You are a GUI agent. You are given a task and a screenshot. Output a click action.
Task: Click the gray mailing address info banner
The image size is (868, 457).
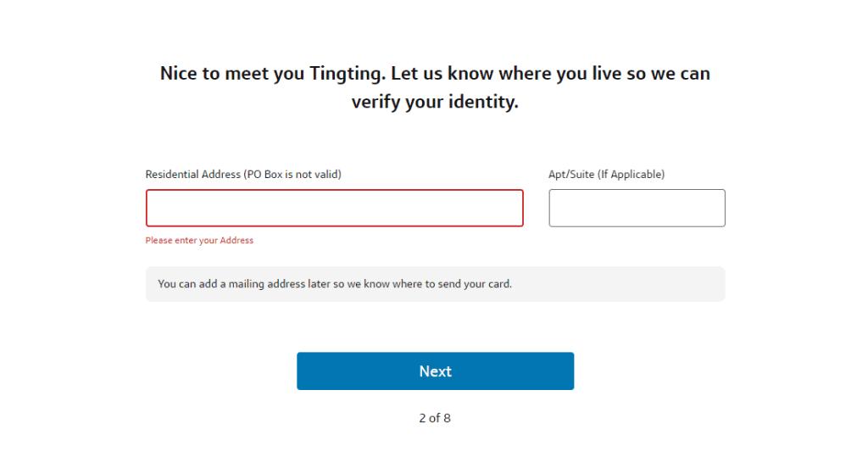tap(435, 284)
